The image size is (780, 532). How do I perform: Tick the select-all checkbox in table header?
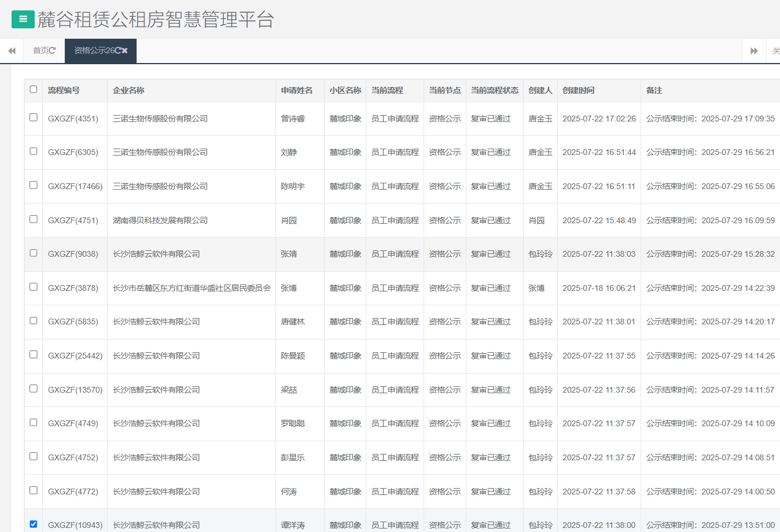click(34, 90)
